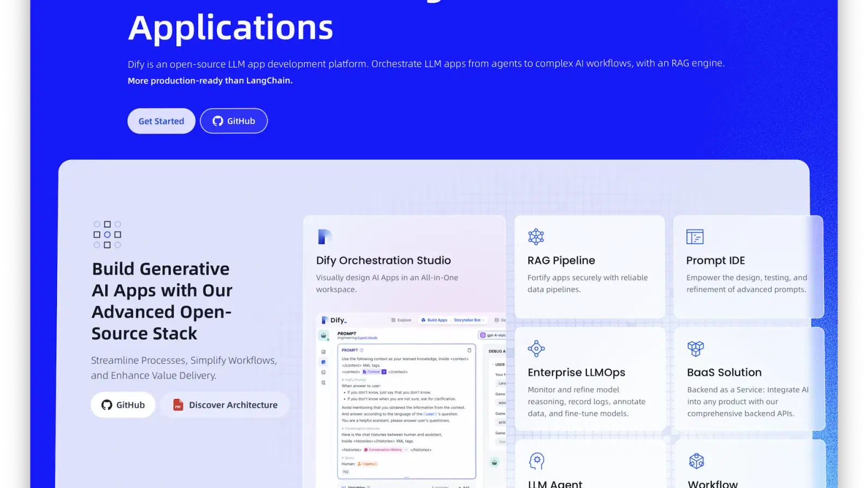Click the LLM Agent head icon
The height and width of the screenshot is (488, 868).
(x=537, y=461)
